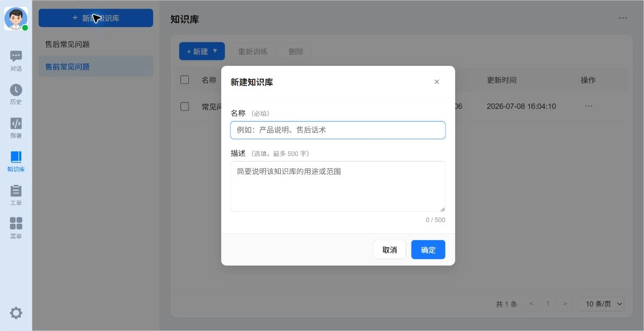Open the settings gear icon
Viewport: 644px width, 331px height.
[16, 313]
